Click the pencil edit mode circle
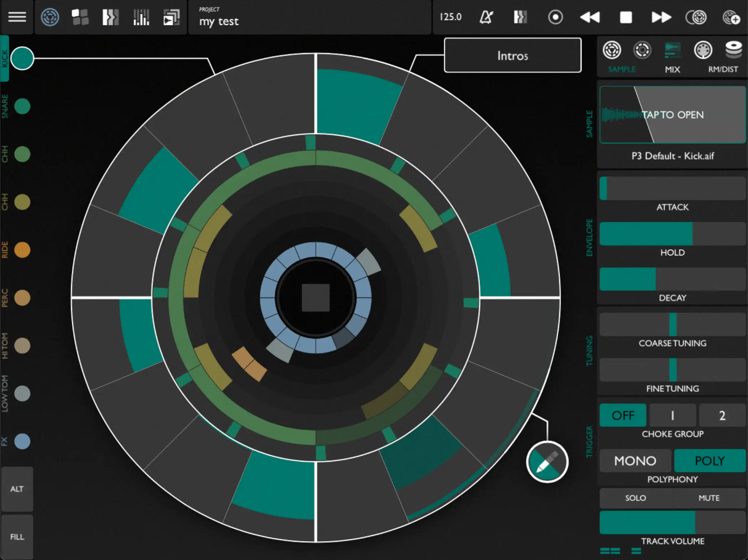The image size is (748, 560). click(x=547, y=462)
